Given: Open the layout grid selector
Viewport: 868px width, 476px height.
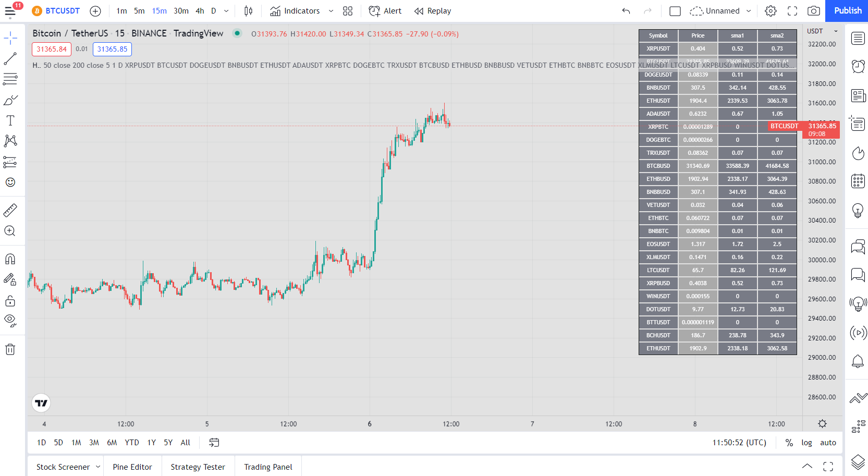Looking at the screenshot, I should tap(348, 10).
